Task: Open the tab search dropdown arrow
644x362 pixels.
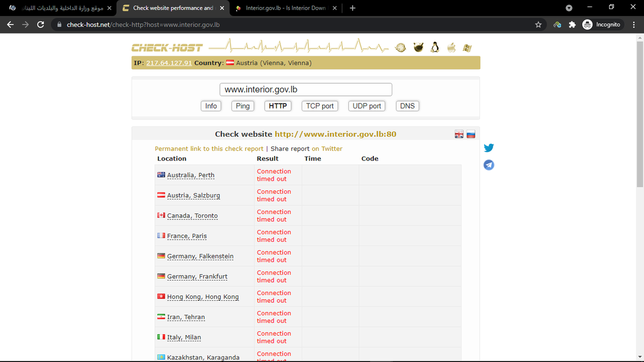Action: click(x=569, y=8)
